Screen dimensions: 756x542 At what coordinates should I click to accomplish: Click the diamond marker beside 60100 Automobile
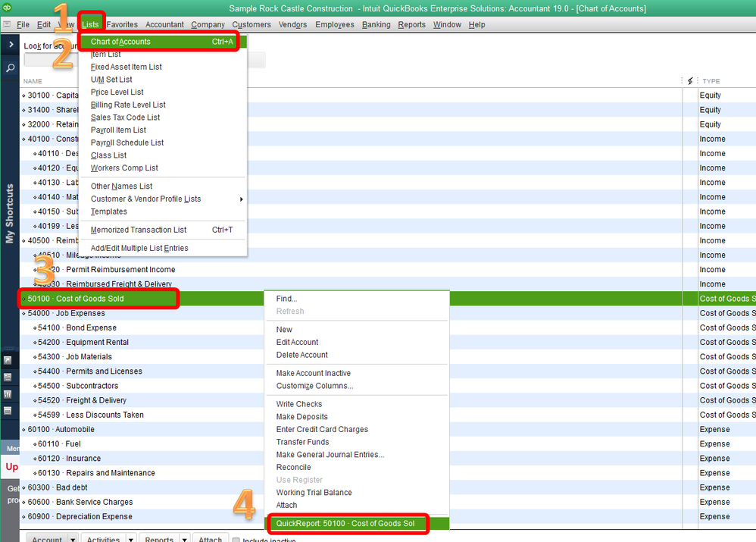[x=23, y=430]
